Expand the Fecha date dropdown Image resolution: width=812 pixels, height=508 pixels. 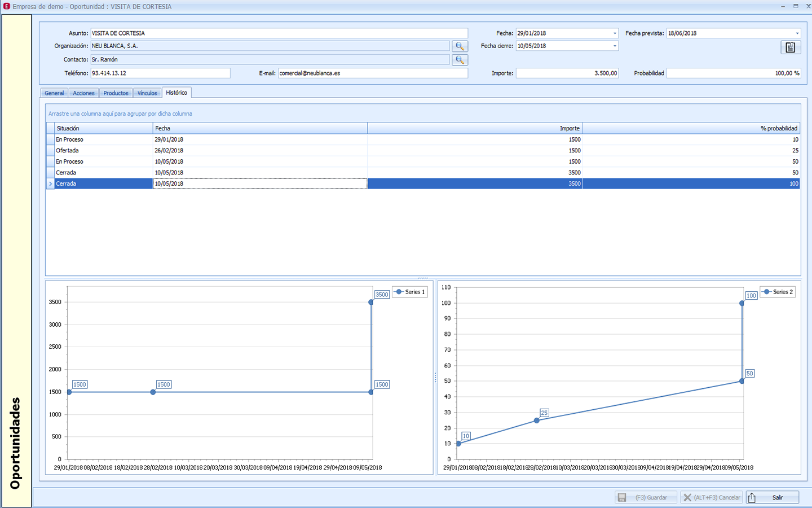coord(615,33)
